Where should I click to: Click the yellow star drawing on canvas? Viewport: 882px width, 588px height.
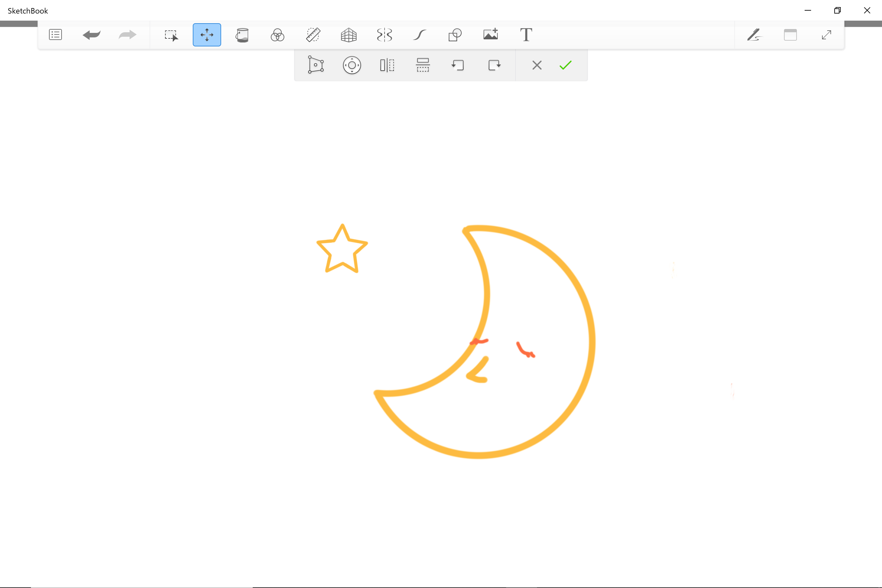(342, 249)
